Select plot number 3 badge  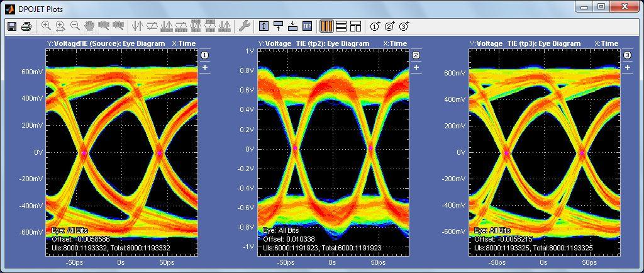tap(628, 55)
